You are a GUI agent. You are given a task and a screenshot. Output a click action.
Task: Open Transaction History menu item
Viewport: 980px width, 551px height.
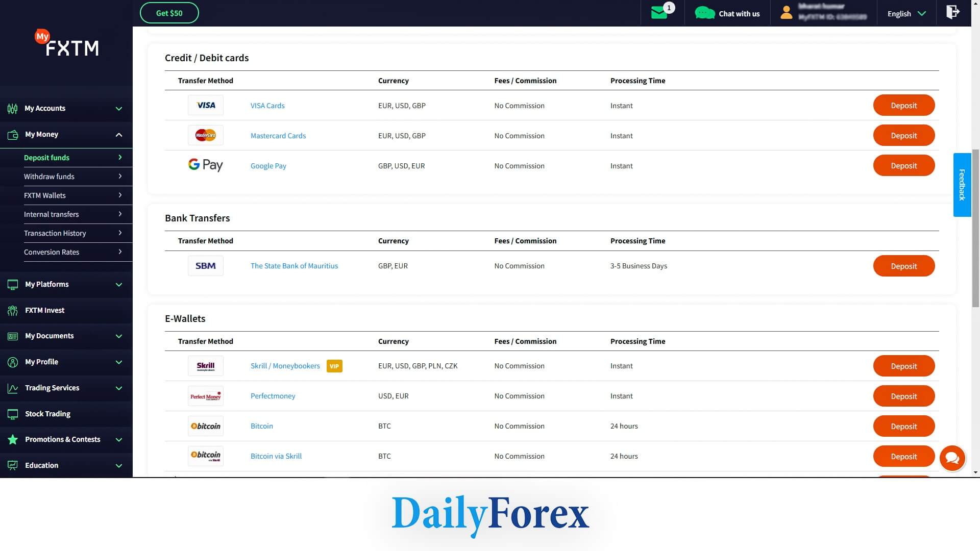pos(55,233)
